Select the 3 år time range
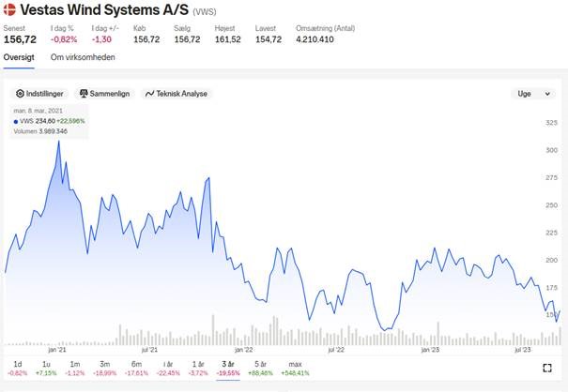The image size is (568, 392). [228, 369]
